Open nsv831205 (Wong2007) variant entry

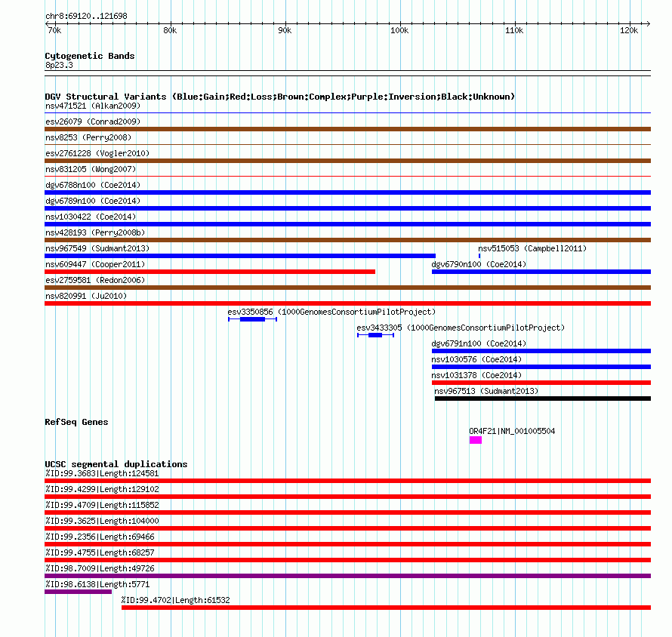point(91,169)
